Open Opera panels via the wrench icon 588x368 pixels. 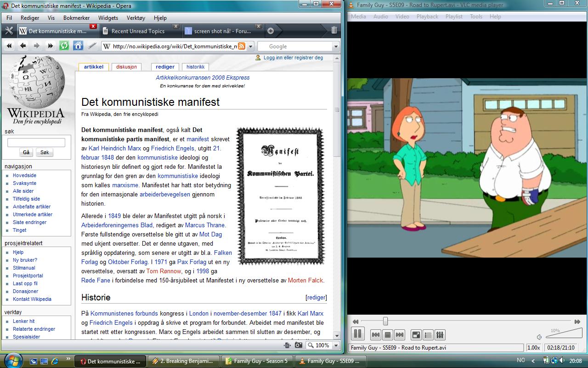pyautogui.click(x=9, y=31)
